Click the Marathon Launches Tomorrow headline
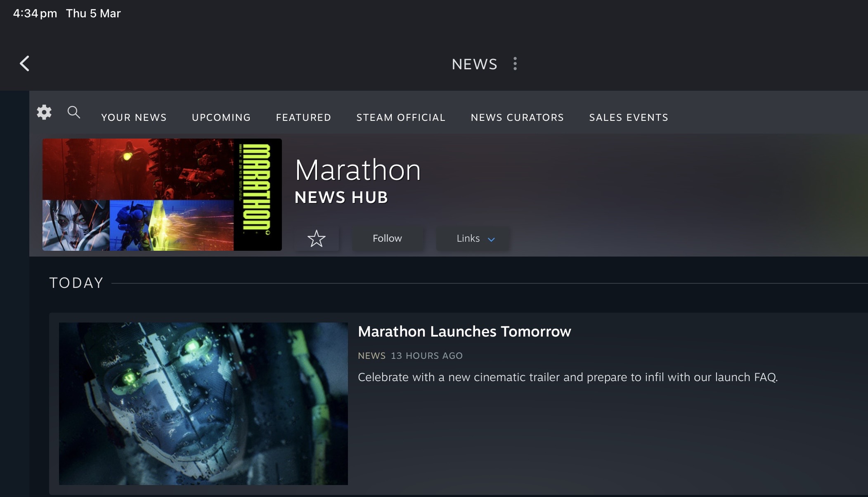Screen dimensions: 868x497 pos(464,332)
